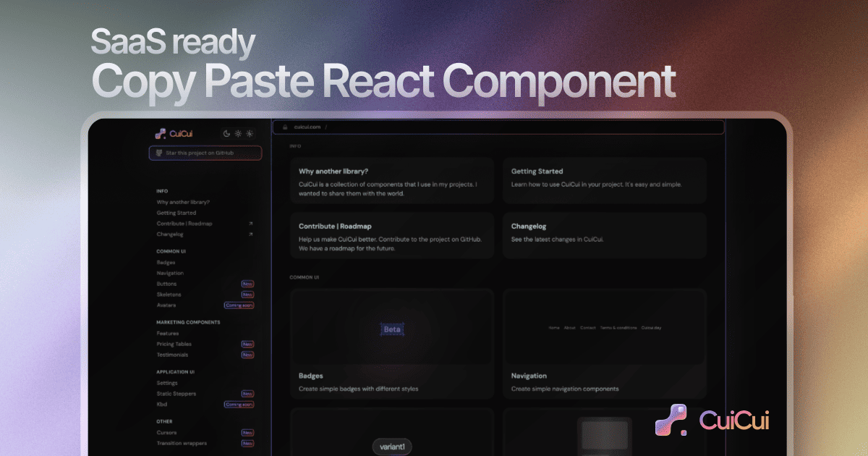This screenshot has width=868, height=456.
Task: Click the Star this project on GitHub button
Action: (x=205, y=153)
